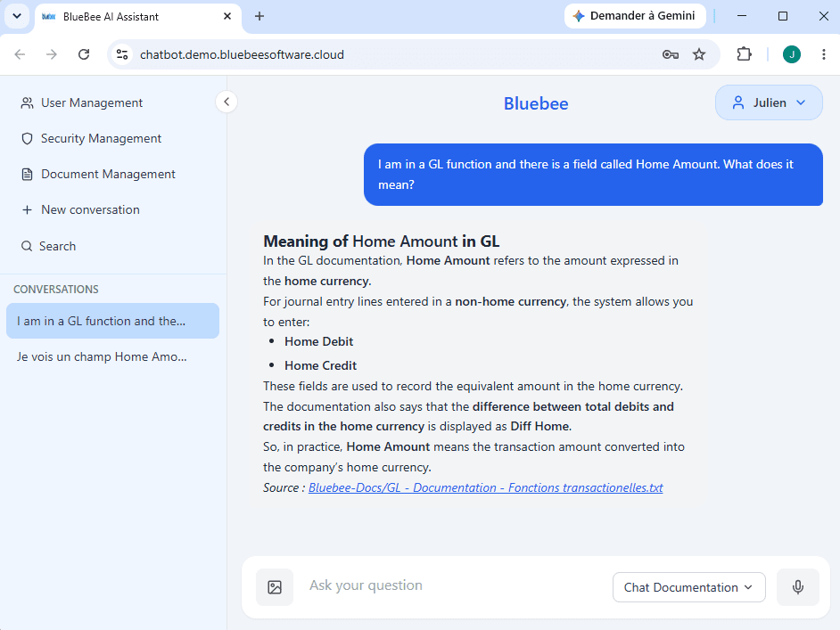
Task: Click the image upload icon in chat box
Action: pos(275,587)
